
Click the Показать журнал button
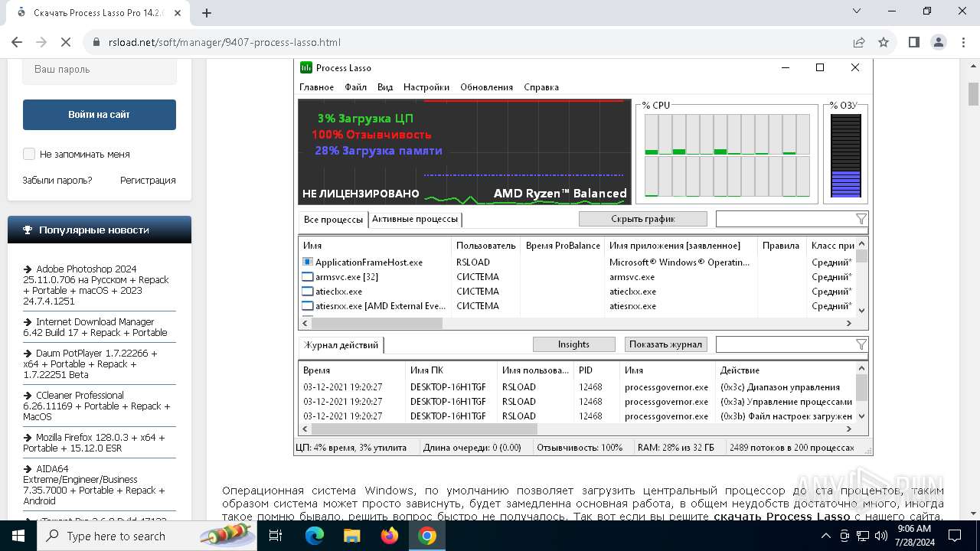point(665,344)
